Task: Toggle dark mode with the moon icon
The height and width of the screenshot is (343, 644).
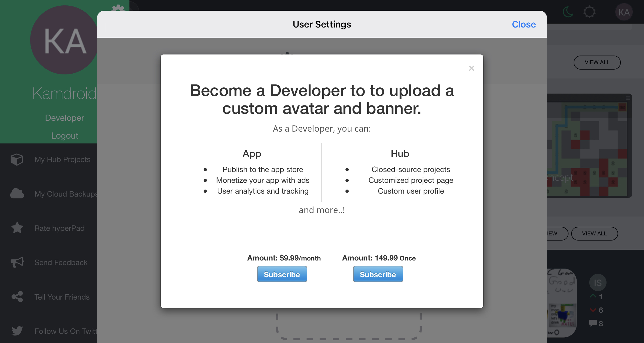Action: point(568,12)
